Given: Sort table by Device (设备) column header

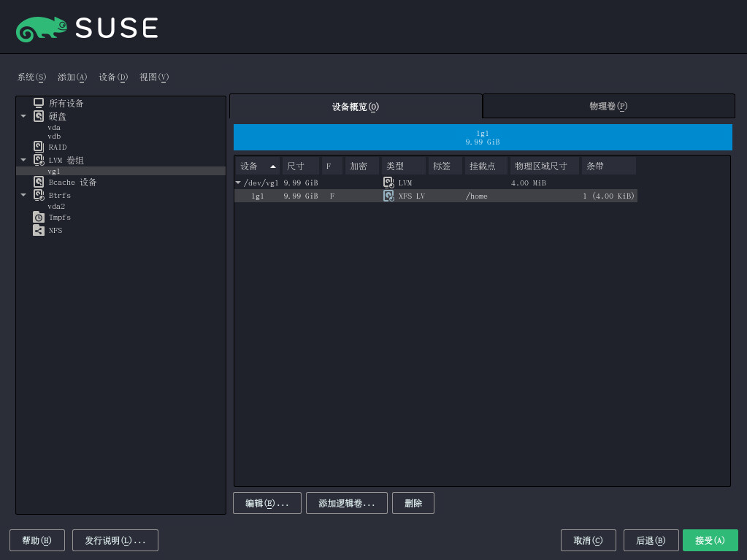Looking at the screenshot, I should (x=257, y=166).
